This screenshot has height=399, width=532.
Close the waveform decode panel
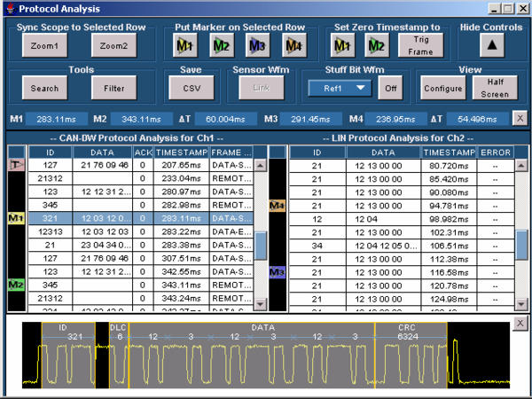click(x=520, y=323)
